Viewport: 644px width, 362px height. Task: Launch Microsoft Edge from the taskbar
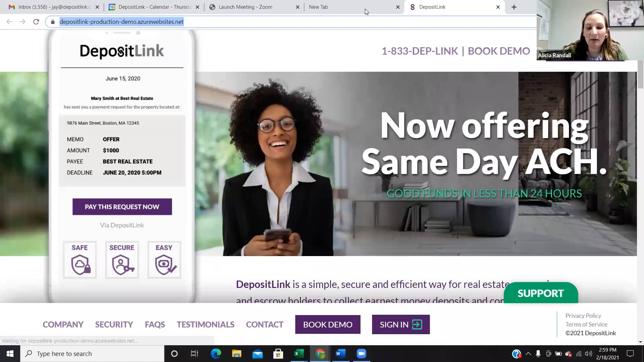coord(216,353)
